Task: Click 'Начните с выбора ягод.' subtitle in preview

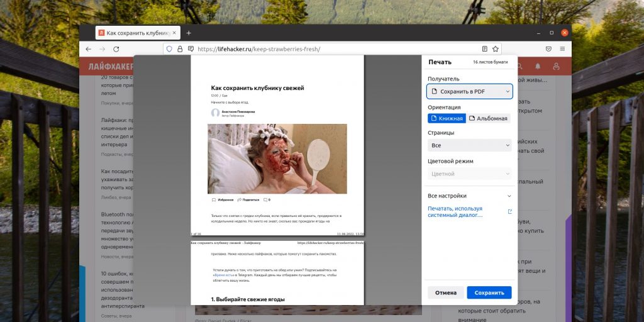Action: 230,102
